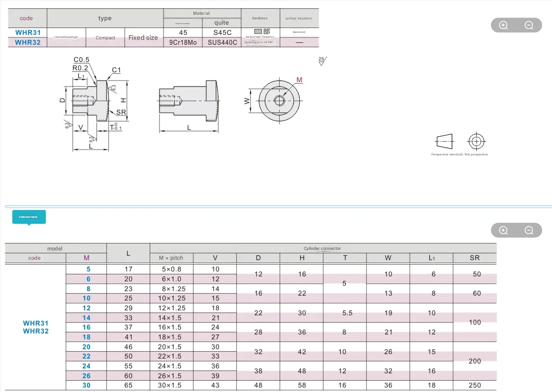Click the 'SUS440C' material cell
This screenshot has width=552, height=392.
pos(222,42)
